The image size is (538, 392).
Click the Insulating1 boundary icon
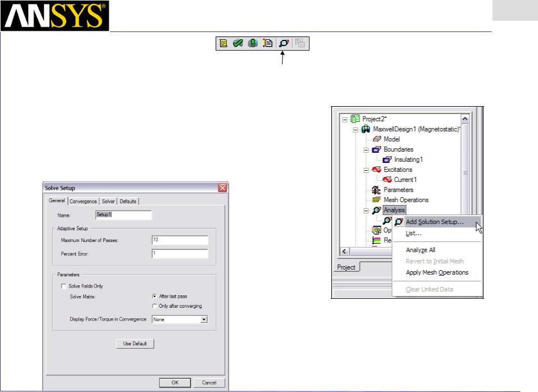pyautogui.click(x=387, y=159)
